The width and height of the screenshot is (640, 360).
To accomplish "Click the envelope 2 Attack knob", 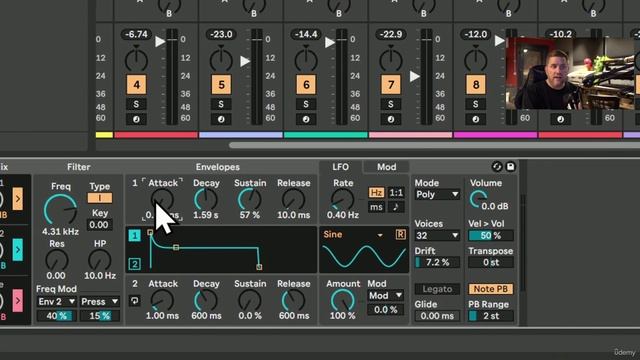I will [x=162, y=301].
